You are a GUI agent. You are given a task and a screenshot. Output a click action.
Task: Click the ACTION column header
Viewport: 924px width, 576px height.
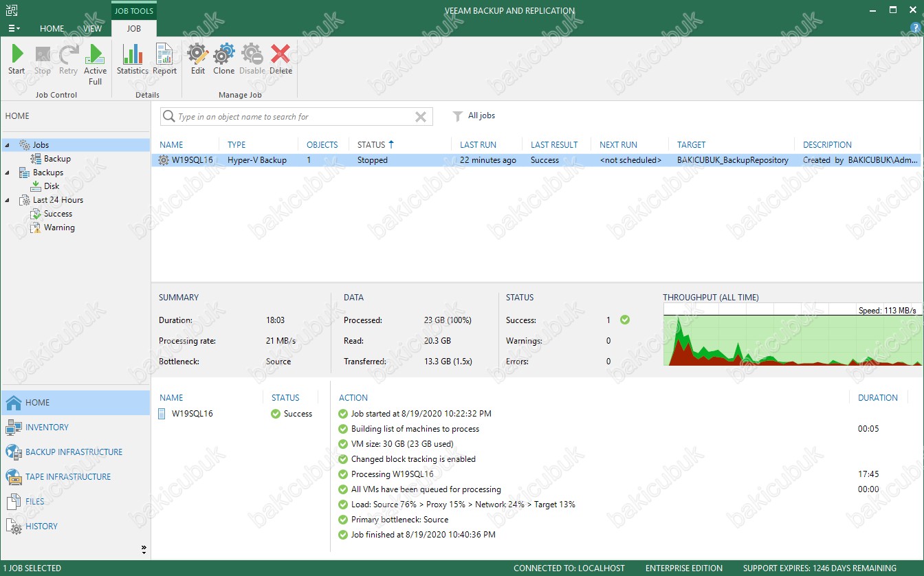coord(353,398)
